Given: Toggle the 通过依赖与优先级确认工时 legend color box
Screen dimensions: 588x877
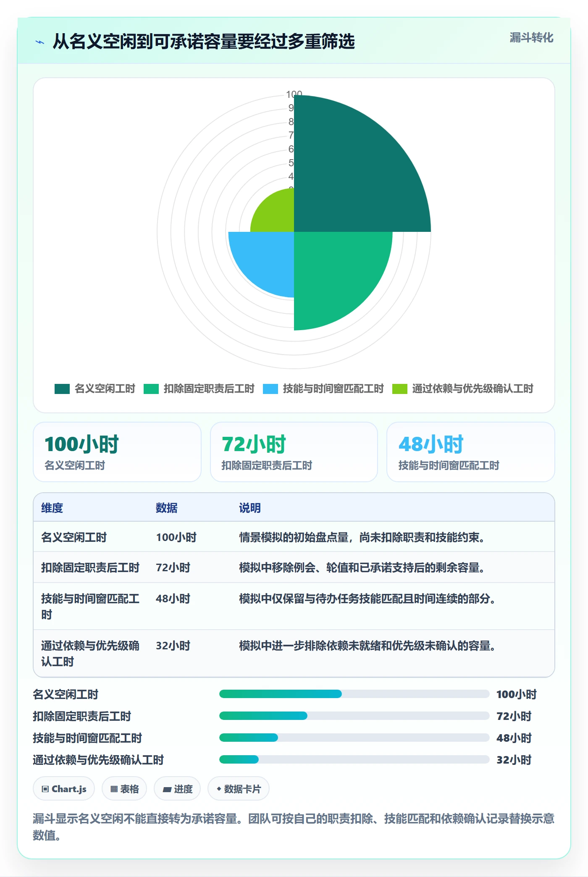Looking at the screenshot, I should (x=399, y=389).
